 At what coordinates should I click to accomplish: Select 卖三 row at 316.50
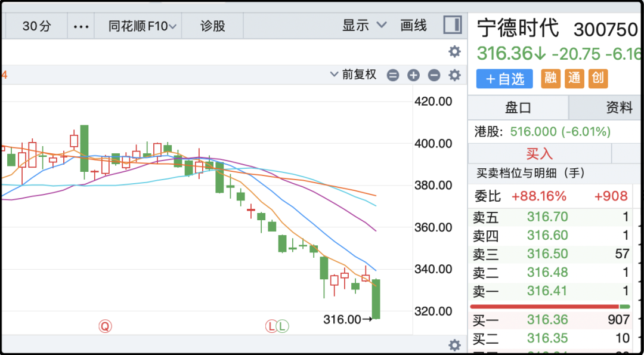click(x=551, y=254)
